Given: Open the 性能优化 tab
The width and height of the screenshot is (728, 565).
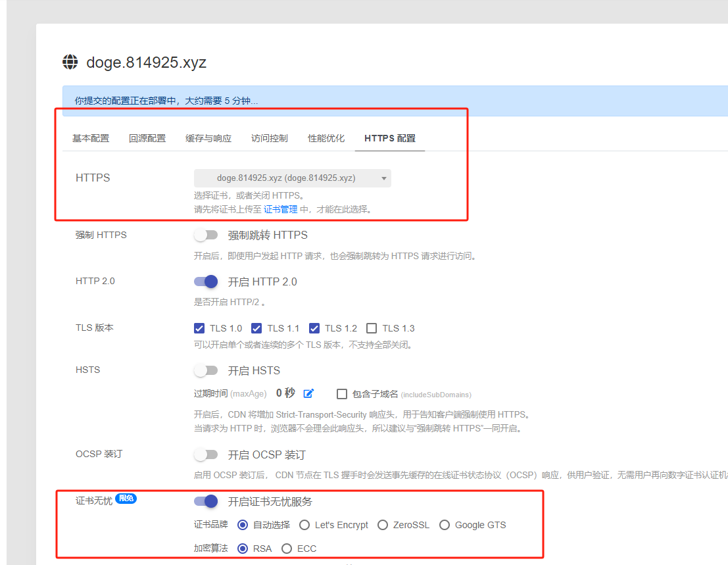Looking at the screenshot, I should coord(326,138).
